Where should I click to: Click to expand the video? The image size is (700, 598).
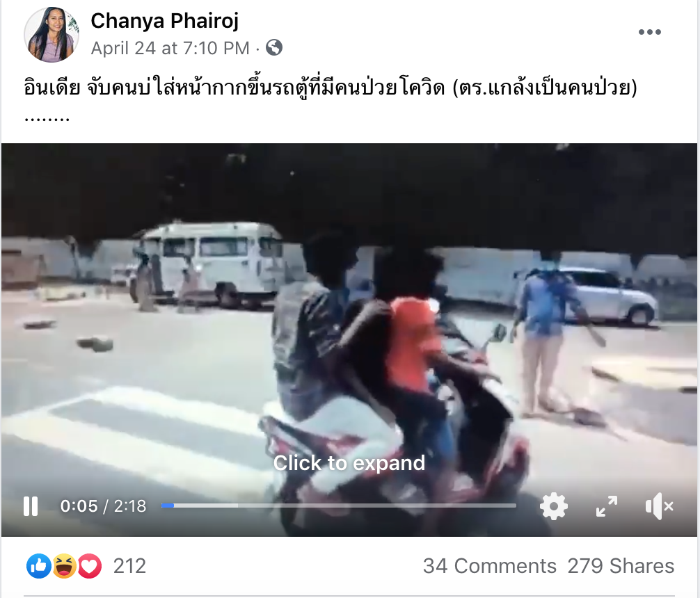click(x=349, y=463)
